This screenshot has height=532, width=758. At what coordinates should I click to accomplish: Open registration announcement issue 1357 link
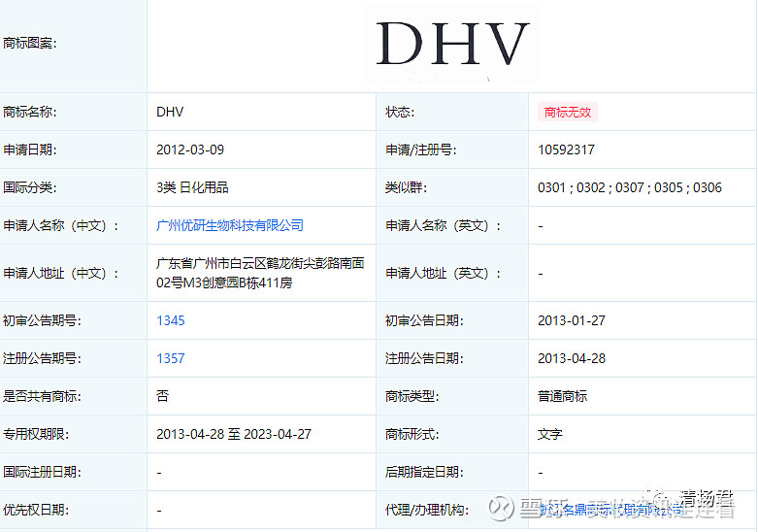171,358
